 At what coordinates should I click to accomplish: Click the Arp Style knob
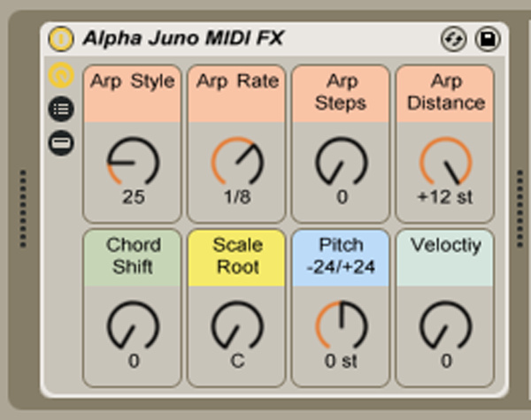[x=133, y=163]
